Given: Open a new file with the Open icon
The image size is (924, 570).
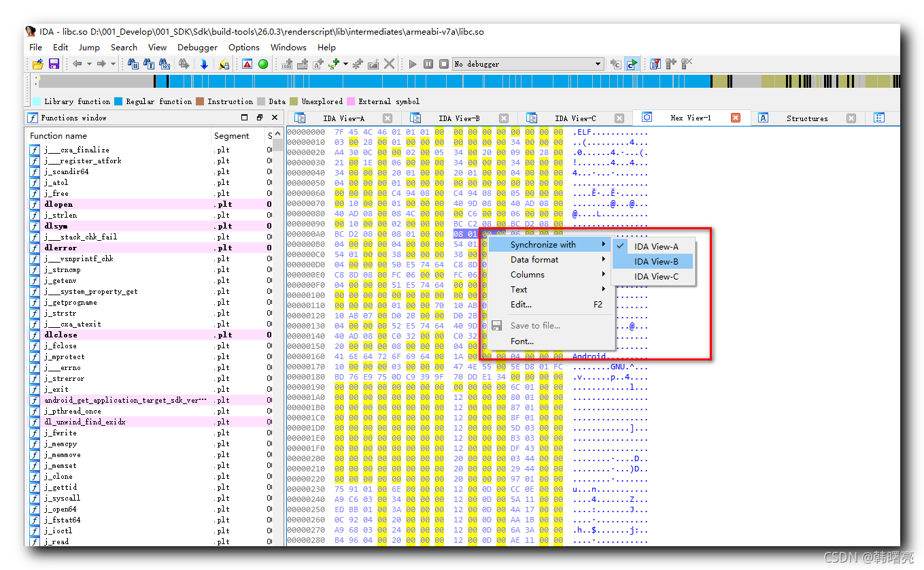Looking at the screenshot, I should (37, 63).
